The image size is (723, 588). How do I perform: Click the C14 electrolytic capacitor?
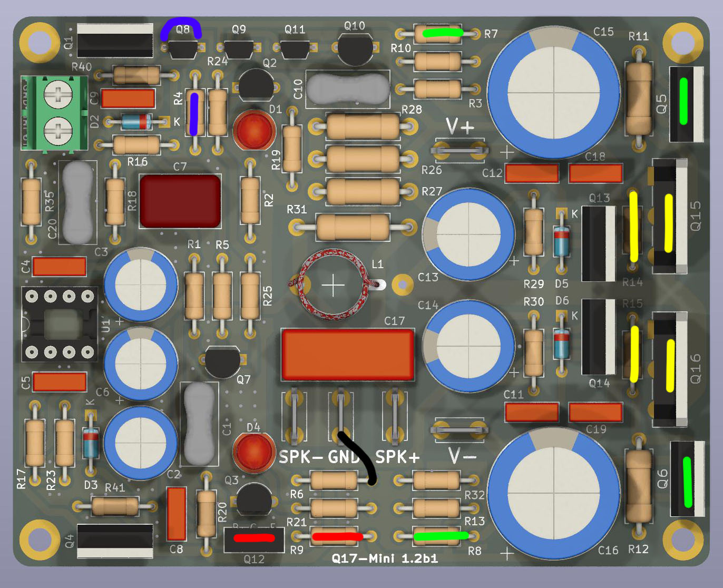point(468,346)
